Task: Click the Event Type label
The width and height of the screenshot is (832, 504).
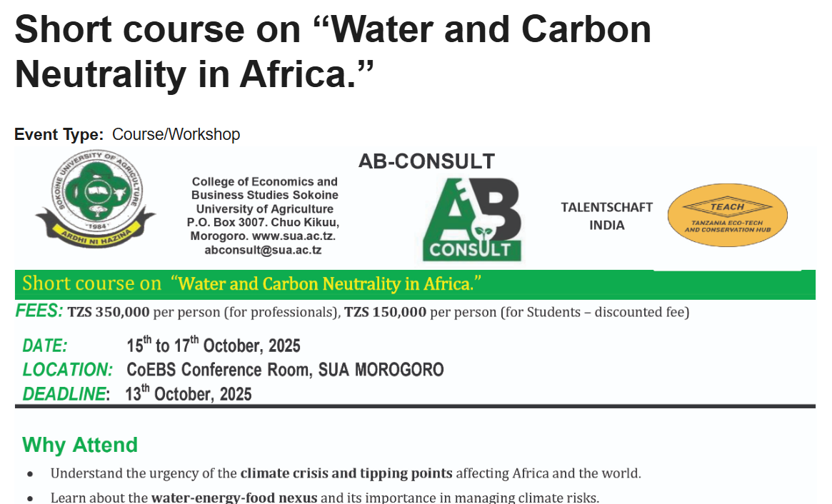Action: tap(59, 134)
